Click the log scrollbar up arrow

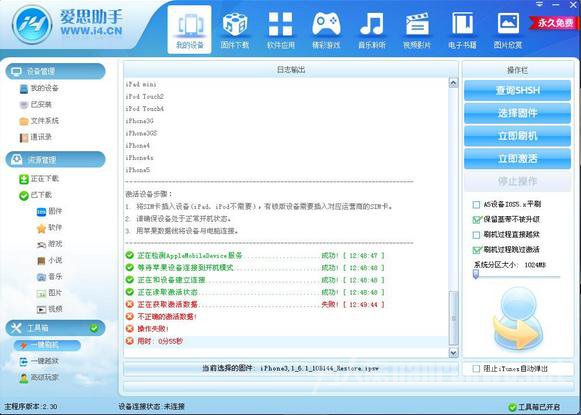point(453,83)
